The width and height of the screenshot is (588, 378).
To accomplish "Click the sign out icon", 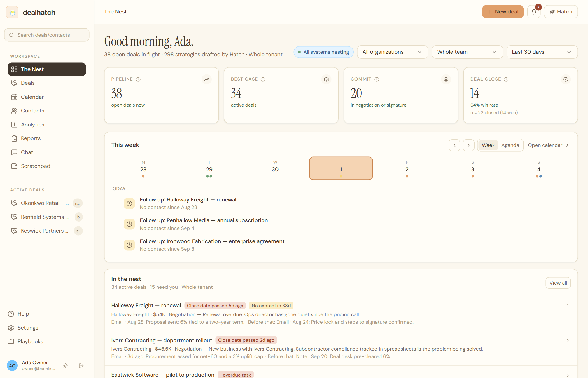I will (81, 366).
